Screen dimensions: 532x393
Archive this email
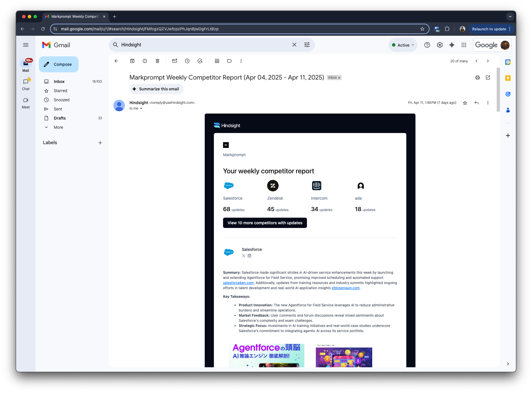click(x=132, y=61)
